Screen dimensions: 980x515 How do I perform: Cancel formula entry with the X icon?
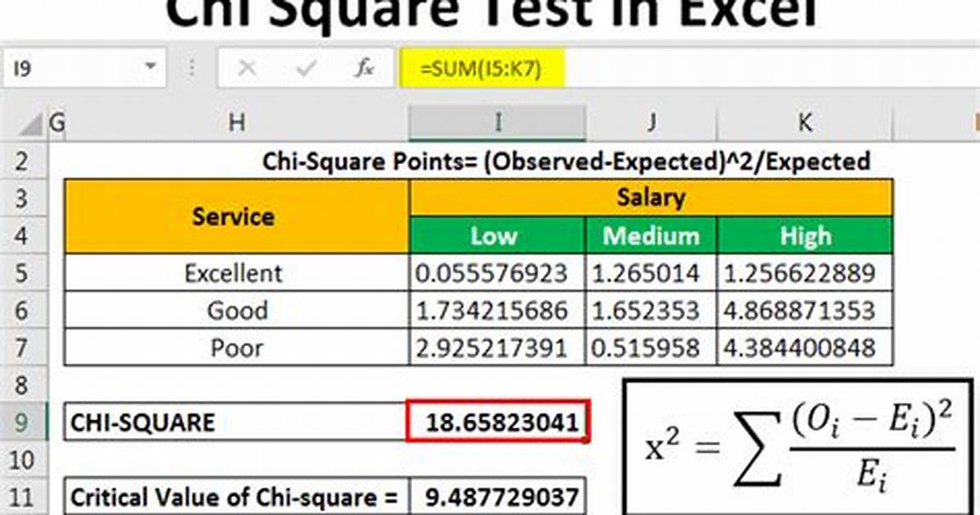(247, 67)
